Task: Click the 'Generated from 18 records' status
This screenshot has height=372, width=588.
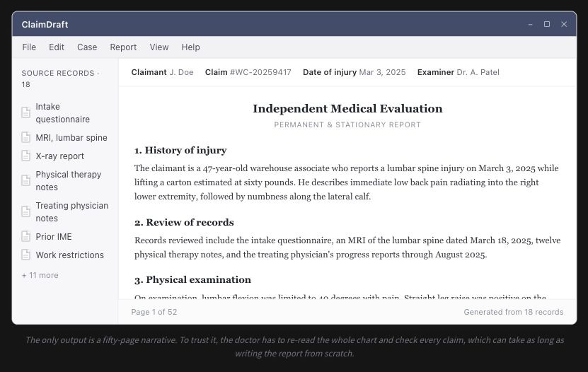Action: 514,312
